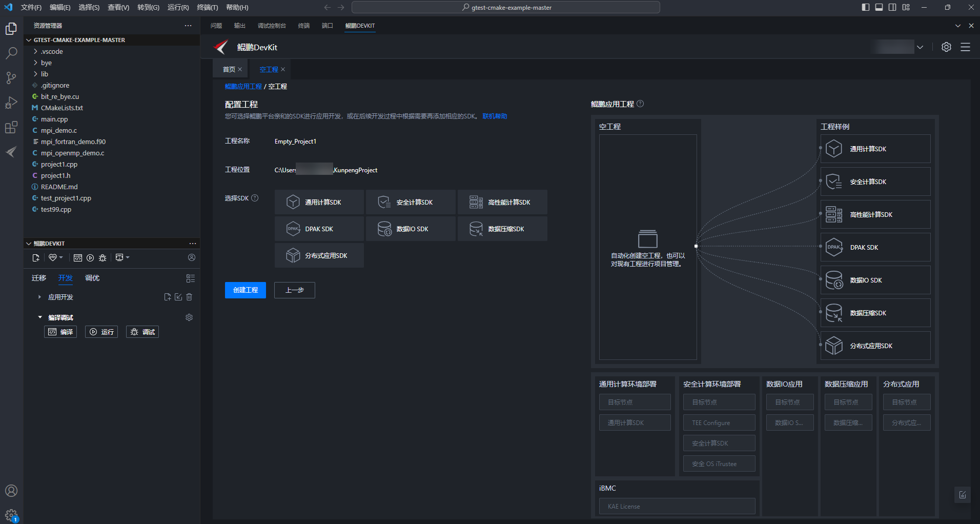
Task: Open the 终端(T) menu
Action: pyautogui.click(x=208, y=7)
